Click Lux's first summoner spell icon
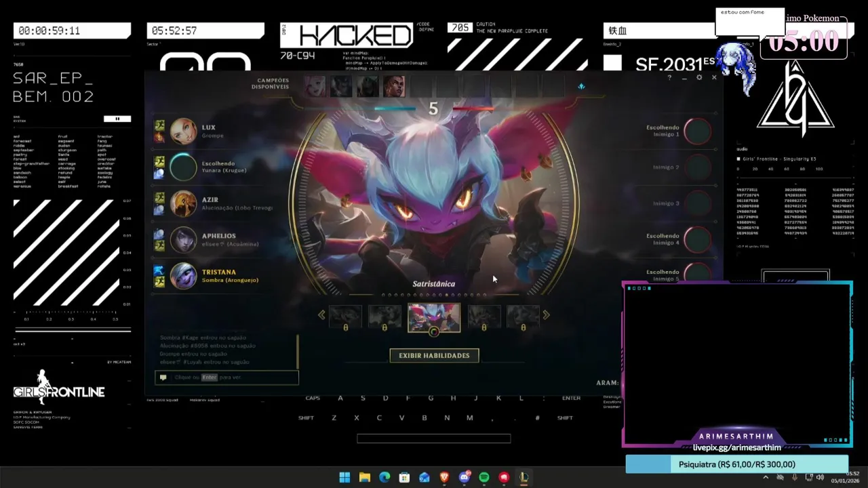The image size is (868, 488). coord(159,125)
